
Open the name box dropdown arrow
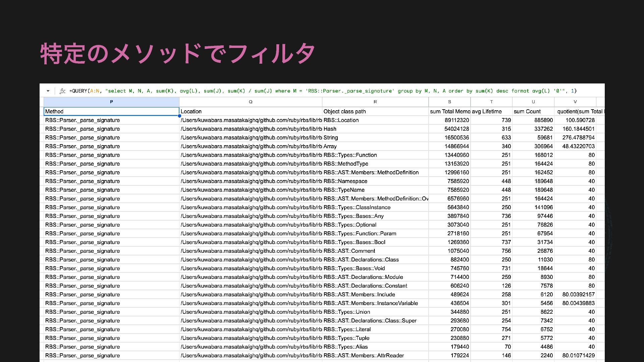pos(48,91)
